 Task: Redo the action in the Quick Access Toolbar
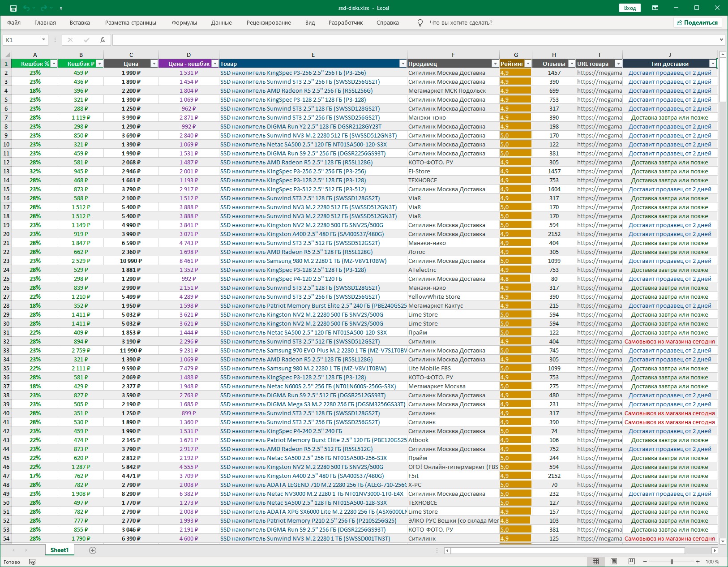point(43,8)
